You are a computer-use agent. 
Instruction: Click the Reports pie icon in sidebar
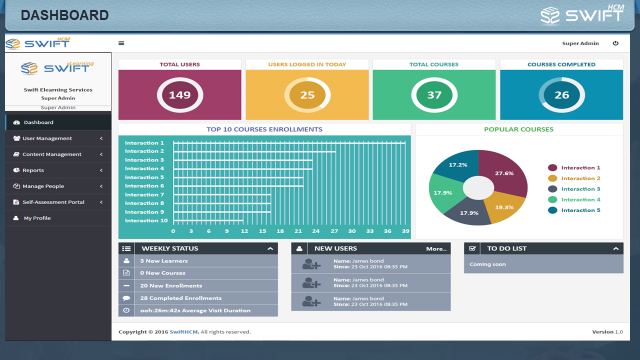point(16,170)
